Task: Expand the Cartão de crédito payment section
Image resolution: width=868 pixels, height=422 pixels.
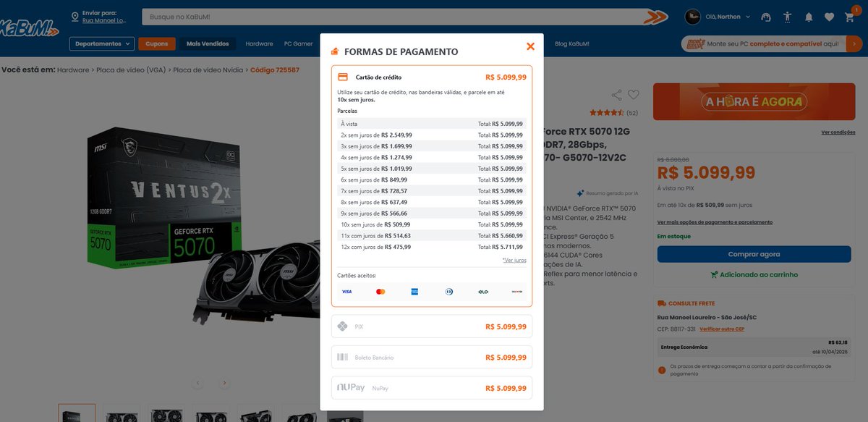Action: [x=432, y=77]
